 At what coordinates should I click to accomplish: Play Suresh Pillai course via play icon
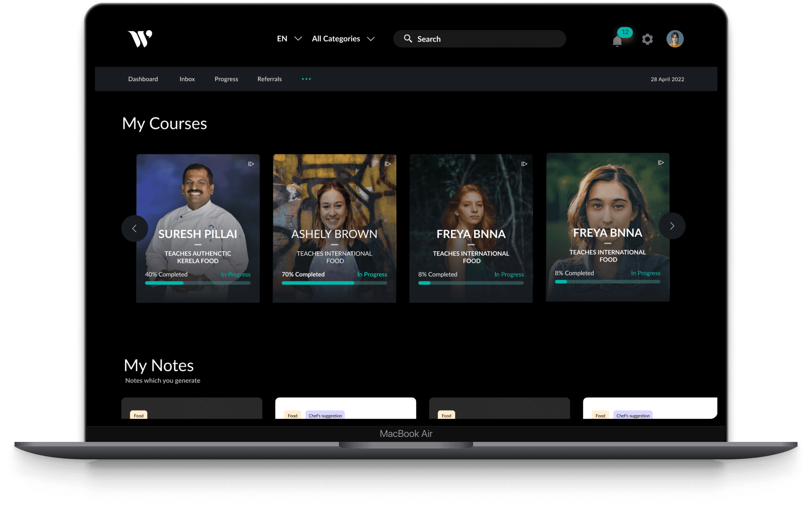[x=251, y=164]
